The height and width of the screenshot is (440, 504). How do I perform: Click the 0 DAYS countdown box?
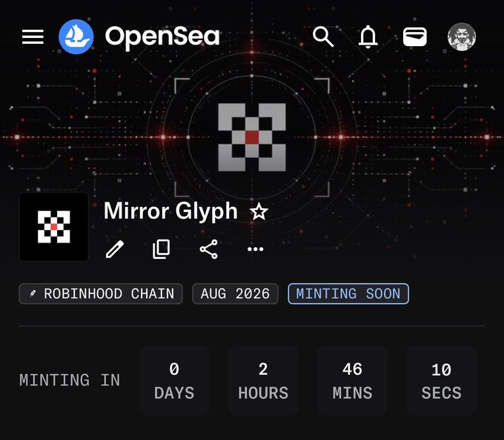(x=174, y=381)
